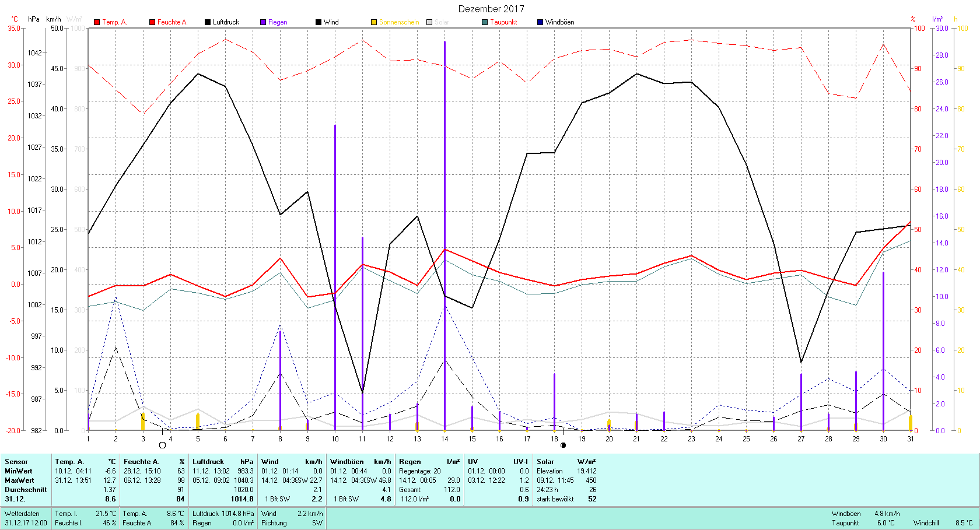Click the "hPa" axis unit at top left

[34, 19]
